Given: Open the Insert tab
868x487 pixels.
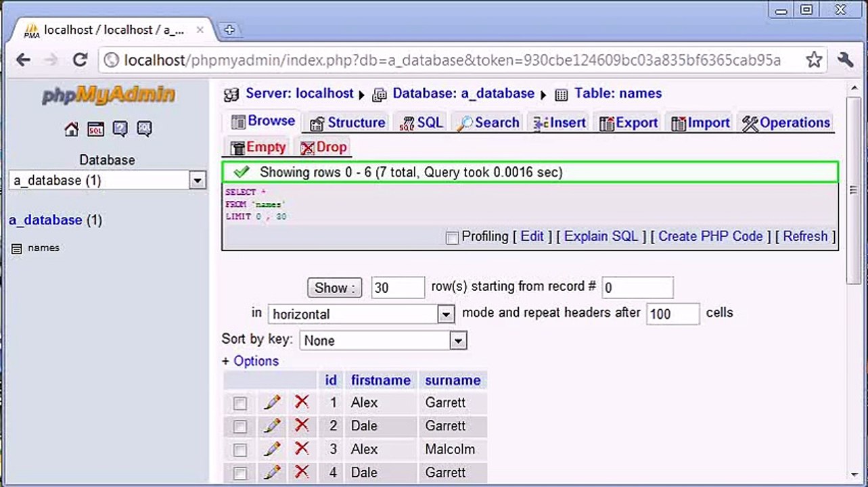Looking at the screenshot, I should coord(559,123).
